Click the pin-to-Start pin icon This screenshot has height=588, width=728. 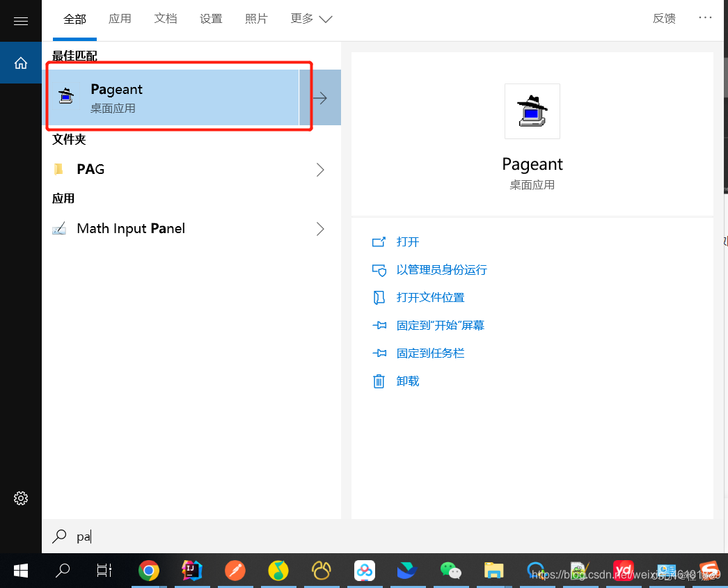click(x=379, y=326)
